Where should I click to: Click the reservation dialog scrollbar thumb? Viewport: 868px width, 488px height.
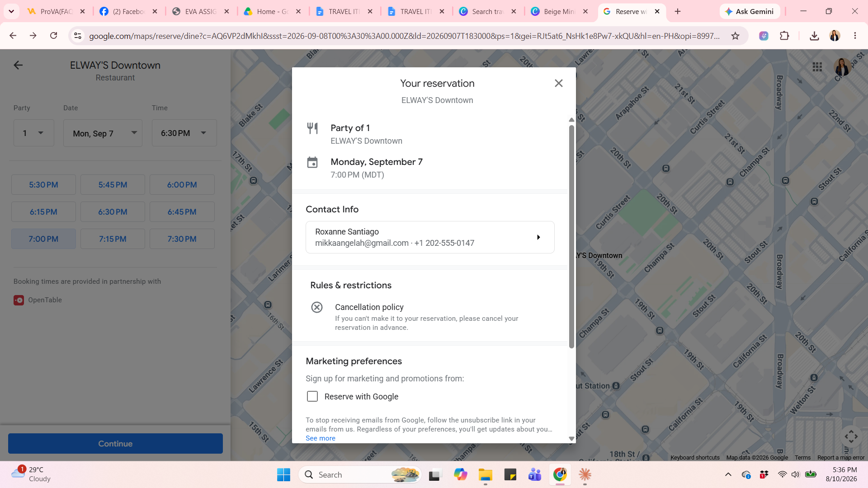click(571, 236)
